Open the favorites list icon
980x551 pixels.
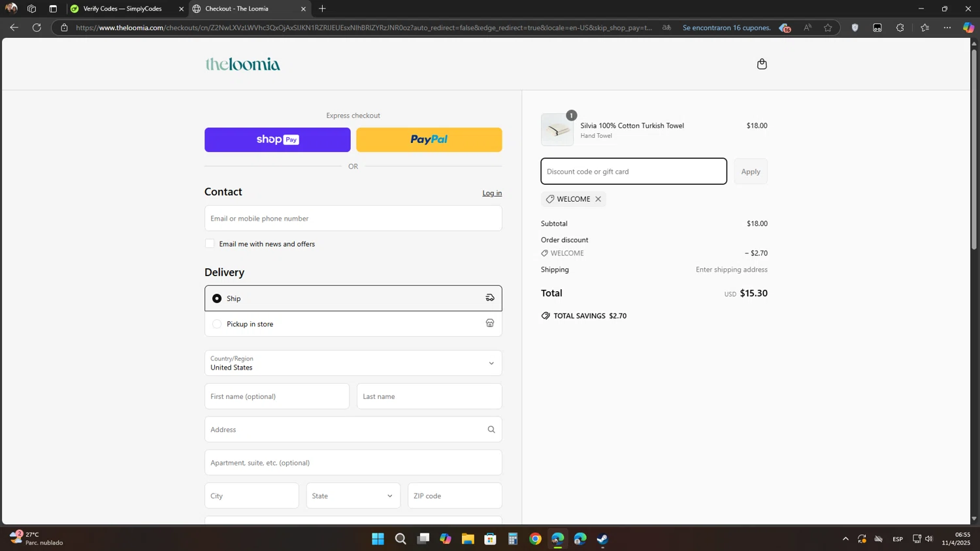924,27
